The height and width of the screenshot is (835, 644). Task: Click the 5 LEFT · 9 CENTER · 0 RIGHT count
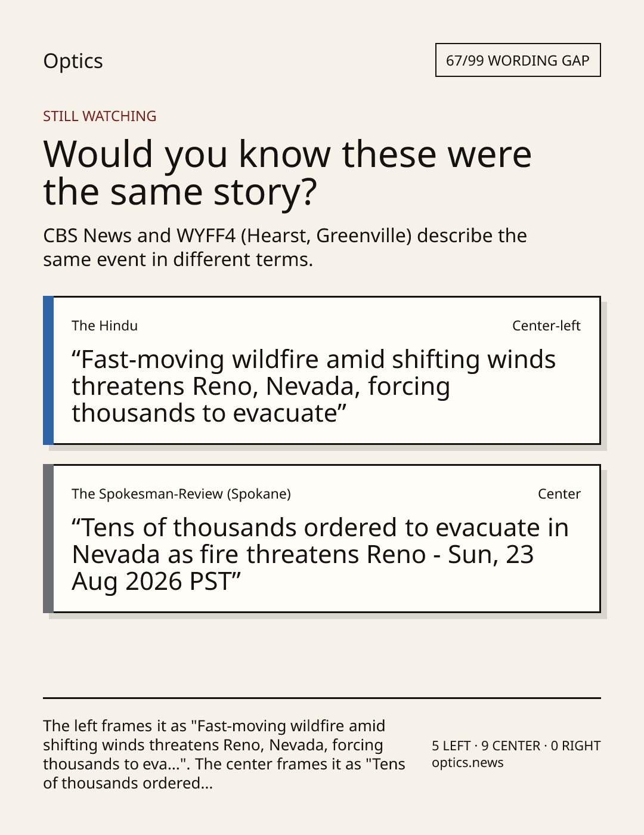pos(516,746)
